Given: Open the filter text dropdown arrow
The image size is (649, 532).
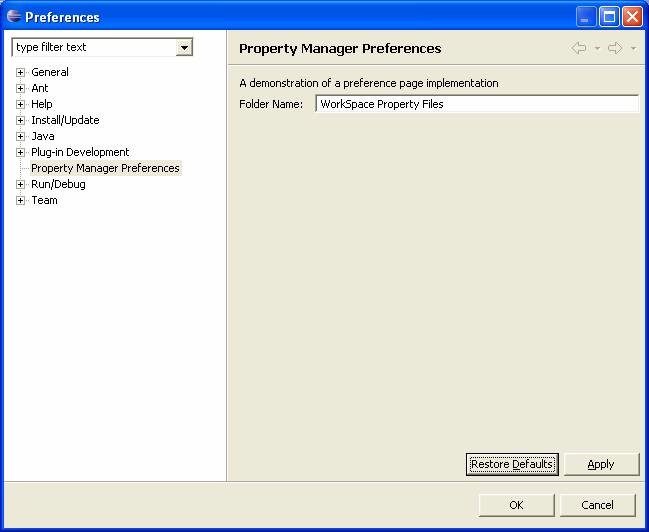Looking at the screenshot, I should click(x=184, y=48).
